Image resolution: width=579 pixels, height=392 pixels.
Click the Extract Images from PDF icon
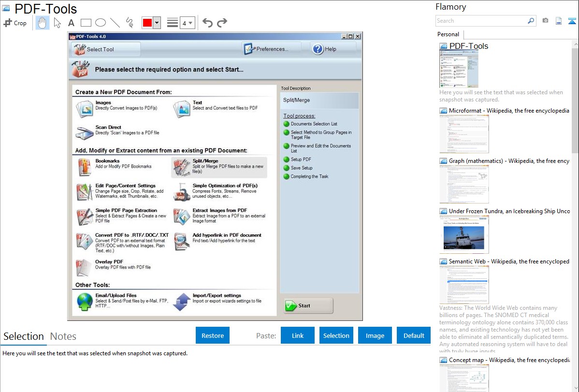[x=182, y=217]
